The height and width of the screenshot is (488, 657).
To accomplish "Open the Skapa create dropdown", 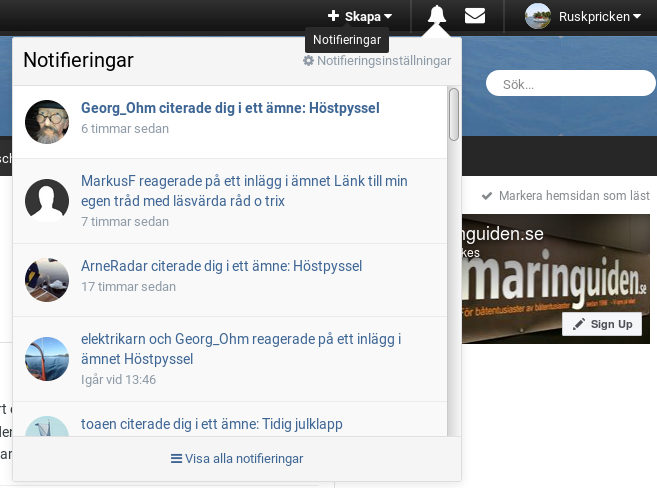I will tap(360, 16).
